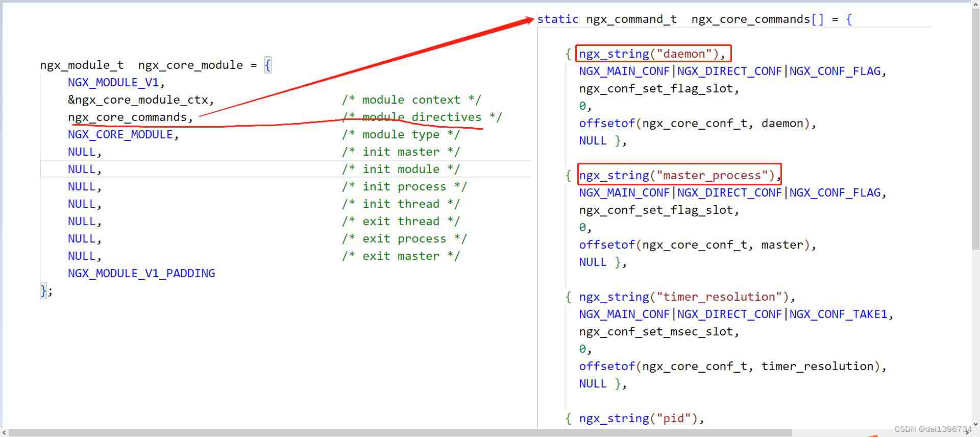Click the vertical scrollbar thumb on right edge
Viewport: 980px width, 437px height.
coord(975,128)
